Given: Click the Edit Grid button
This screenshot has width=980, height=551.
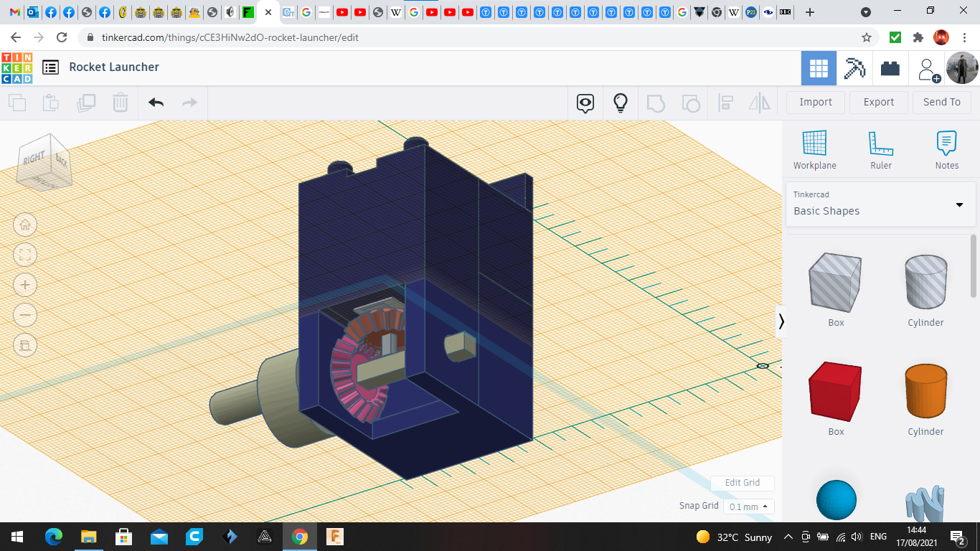Looking at the screenshot, I should coord(743,483).
